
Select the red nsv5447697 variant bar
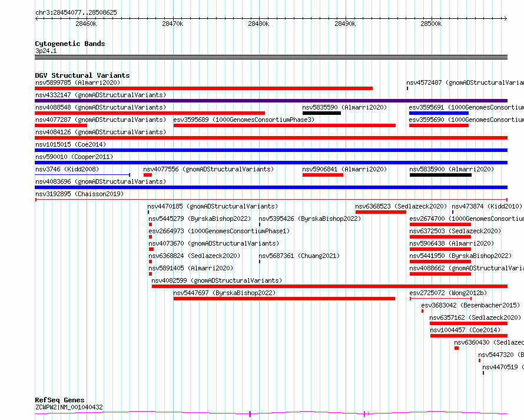[x=284, y=299]
